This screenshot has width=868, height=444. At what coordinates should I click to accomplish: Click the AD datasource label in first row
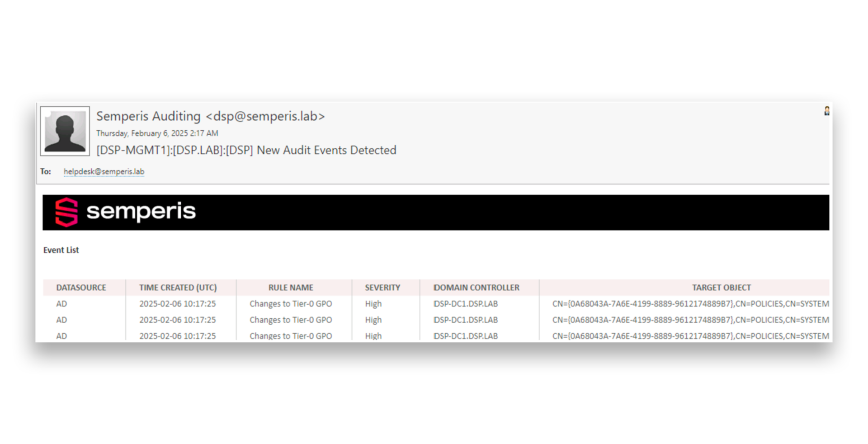pyautogui.click(x=61, y=303)
